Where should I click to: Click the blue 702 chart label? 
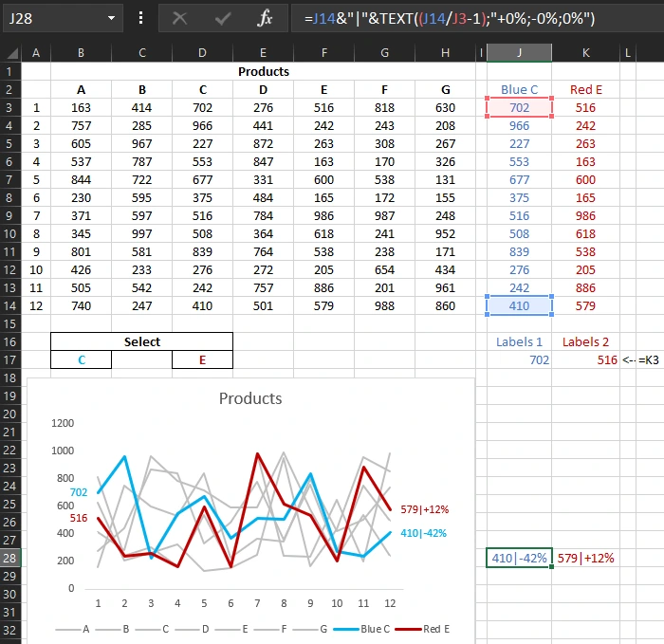pyautogui.click(x=79, y=492)
